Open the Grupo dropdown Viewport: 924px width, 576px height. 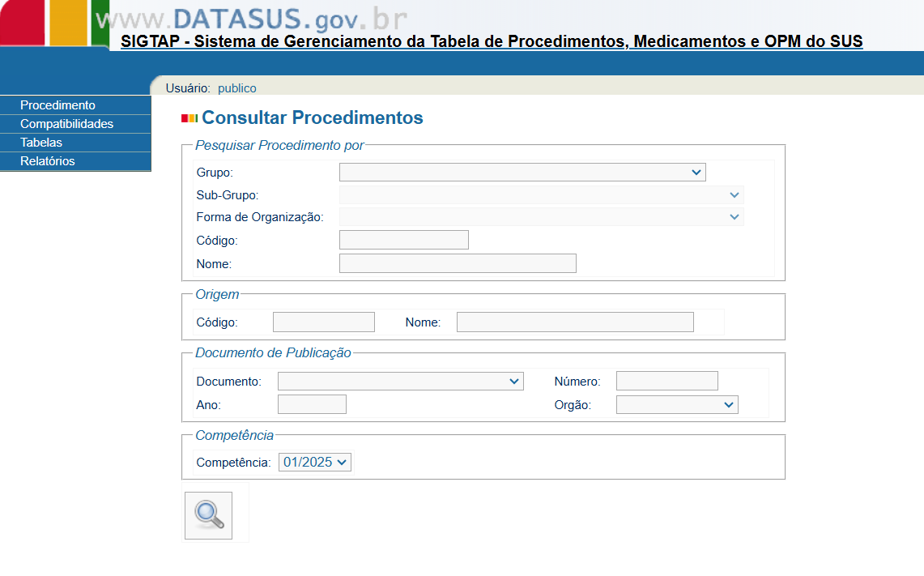(x=522, y=173)
